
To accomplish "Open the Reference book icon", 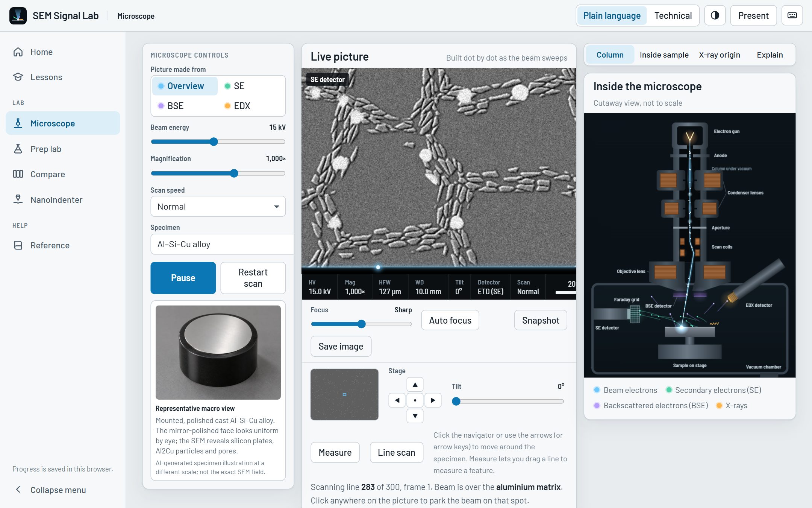I will click(x=18, y=245).
